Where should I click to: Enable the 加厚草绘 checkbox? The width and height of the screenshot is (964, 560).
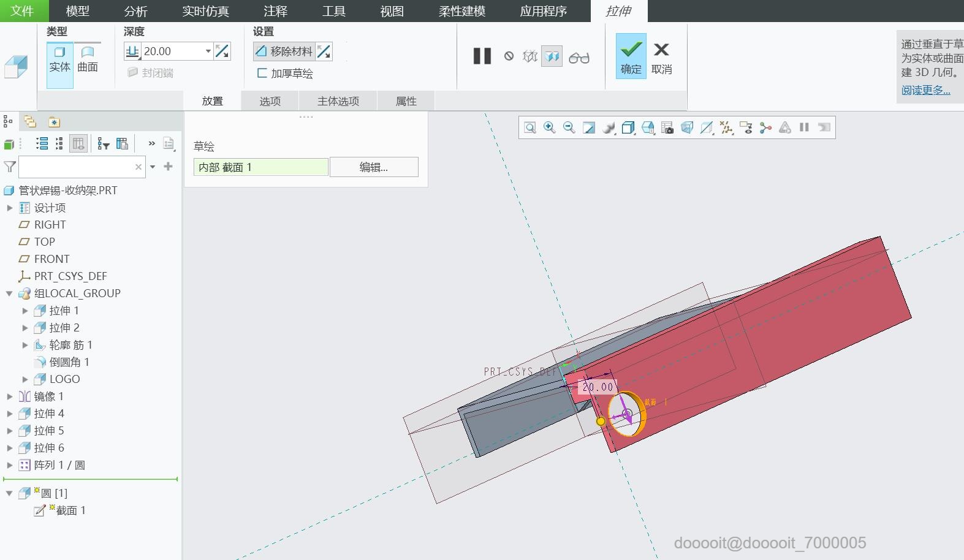coord(262,73)
